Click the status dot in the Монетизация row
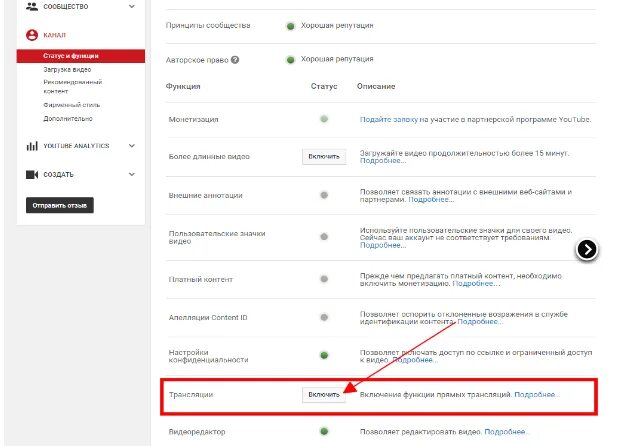The width and height of the screenshot is (618, 446). (324, 119)
